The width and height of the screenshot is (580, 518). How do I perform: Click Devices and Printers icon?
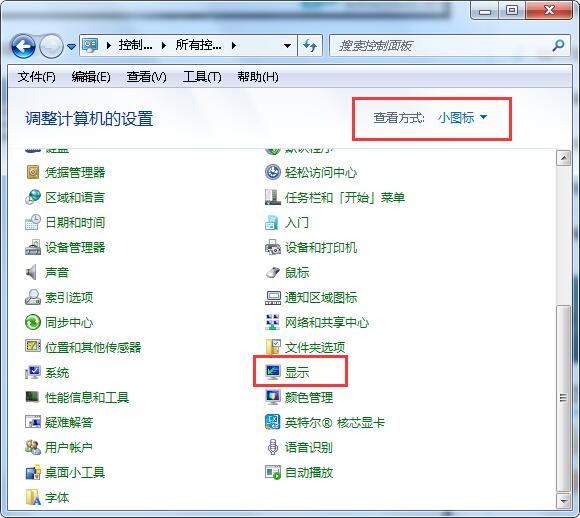click(273, 247)
